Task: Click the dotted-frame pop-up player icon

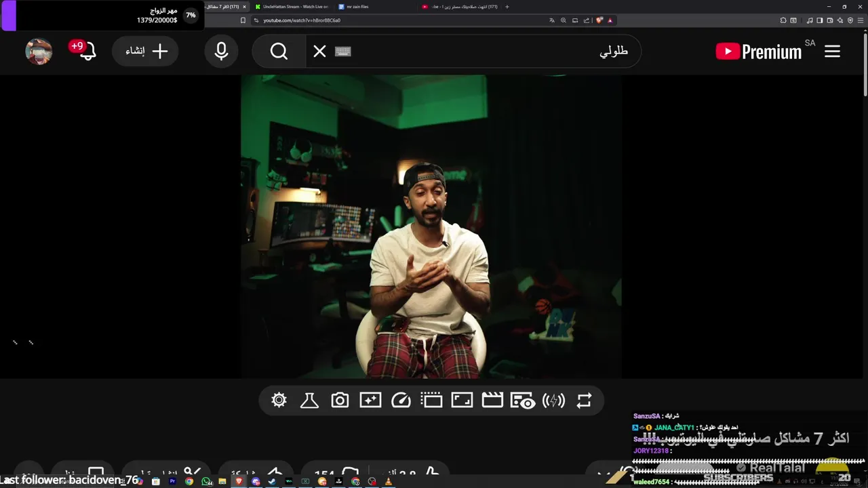Action: click(431, 401)
